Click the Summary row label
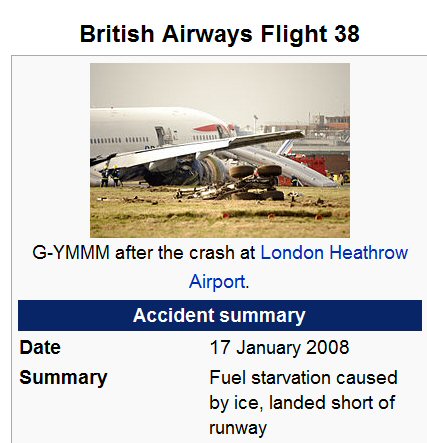The height and width of the screenshot is (443, 427). tap(63, 378)
